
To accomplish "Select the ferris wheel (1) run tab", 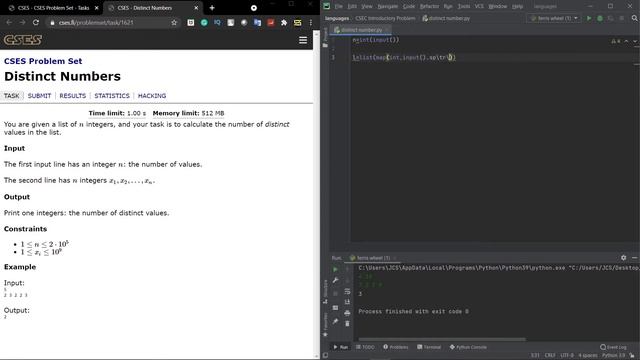I will [372, 258].
